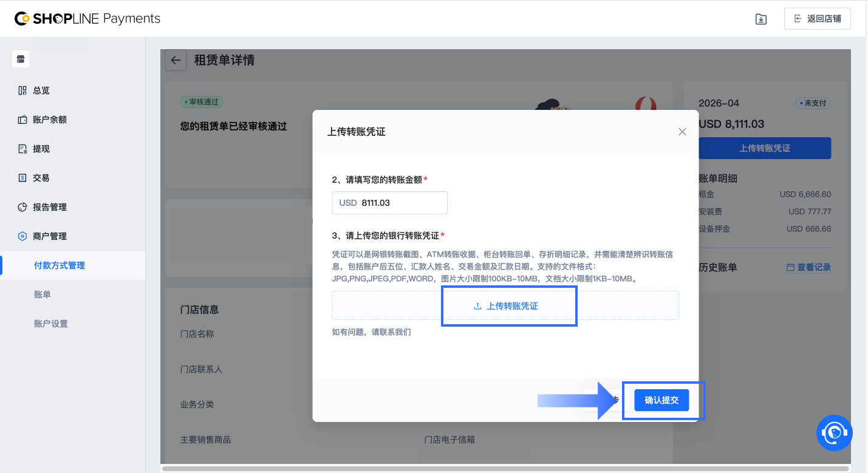Click the 主要销售商品 label
The image size is (868, 473).
pyautogui.click(x=206, y=440)
